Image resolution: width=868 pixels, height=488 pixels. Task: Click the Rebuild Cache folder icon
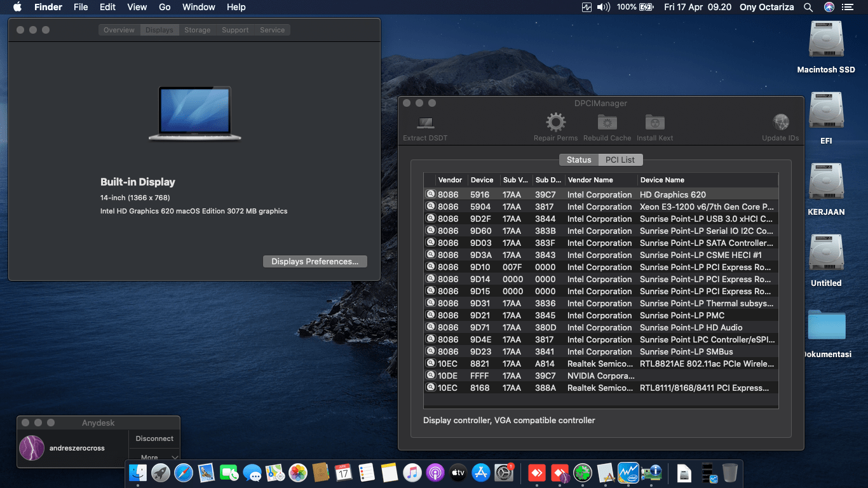(607, 123)
